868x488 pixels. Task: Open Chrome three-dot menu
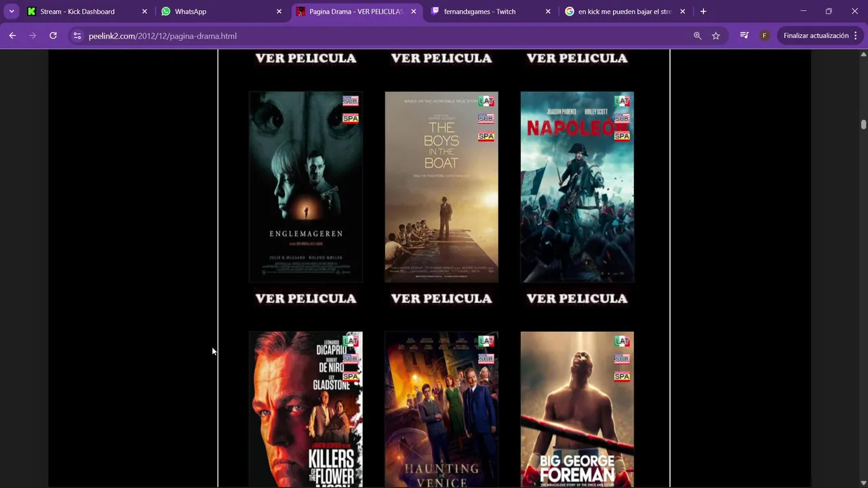point(856,36)
